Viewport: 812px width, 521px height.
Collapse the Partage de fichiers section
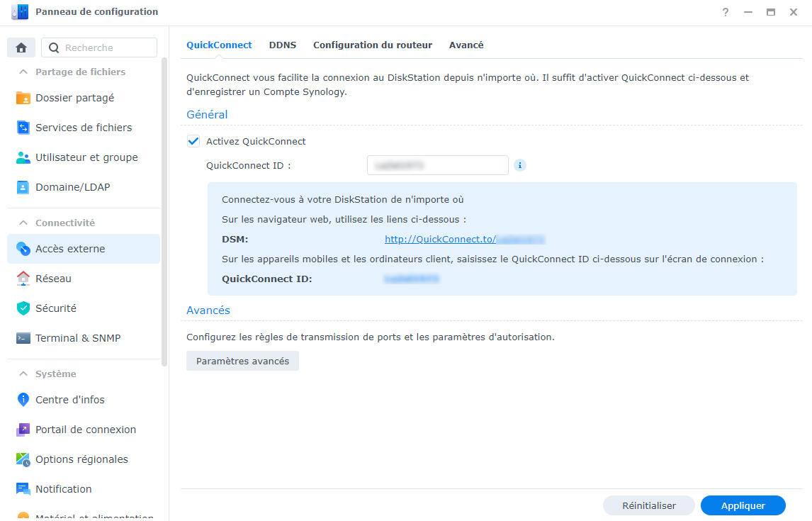coord(23,72)
